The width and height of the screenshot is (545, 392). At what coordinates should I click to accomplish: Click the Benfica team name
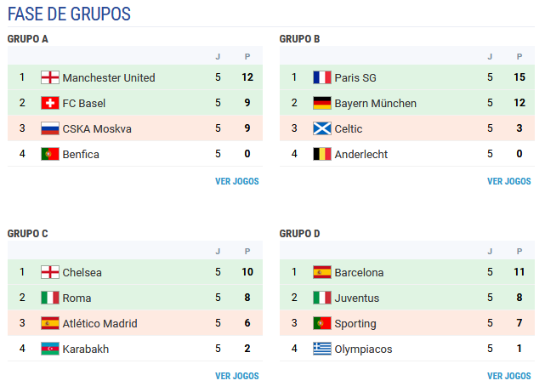pyautogui.click(x=82, y=154)
